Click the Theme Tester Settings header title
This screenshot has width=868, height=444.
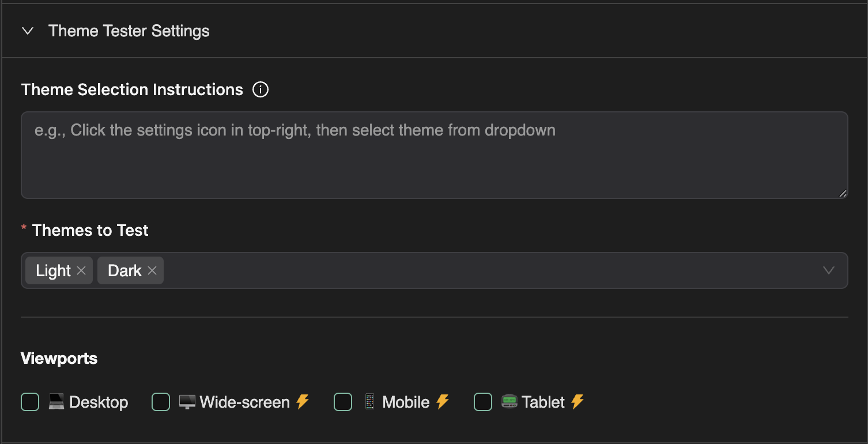click(x=129, y=31)
